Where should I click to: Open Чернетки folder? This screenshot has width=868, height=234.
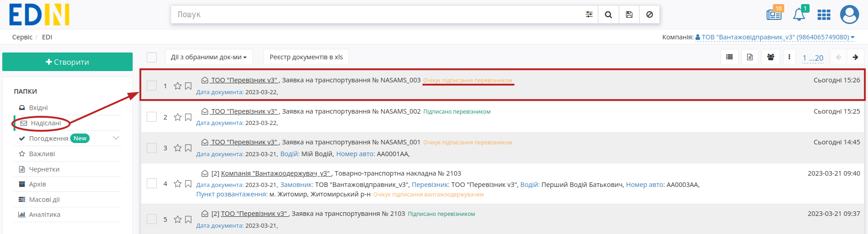(x=44, y=169)
